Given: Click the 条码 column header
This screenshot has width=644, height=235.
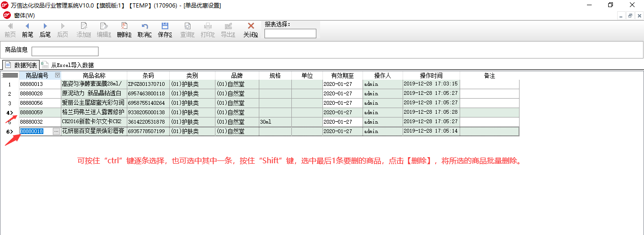Looking at the screenshot, I should [x=148, y=76].
